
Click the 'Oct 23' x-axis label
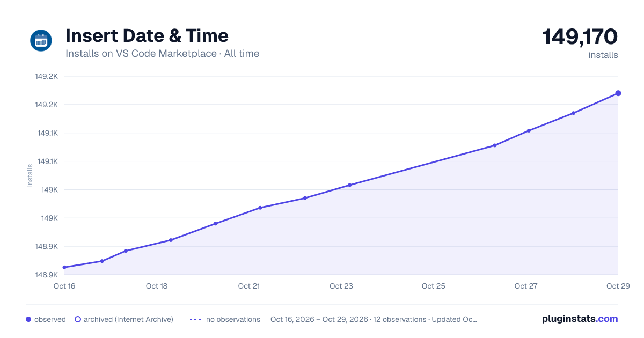tap(341, 286)
